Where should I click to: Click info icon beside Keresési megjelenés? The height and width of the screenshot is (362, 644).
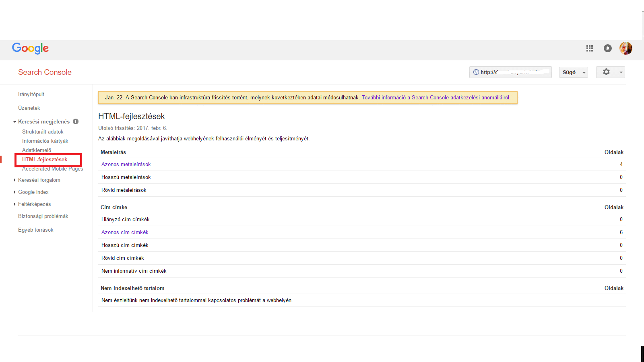point(76,121)
